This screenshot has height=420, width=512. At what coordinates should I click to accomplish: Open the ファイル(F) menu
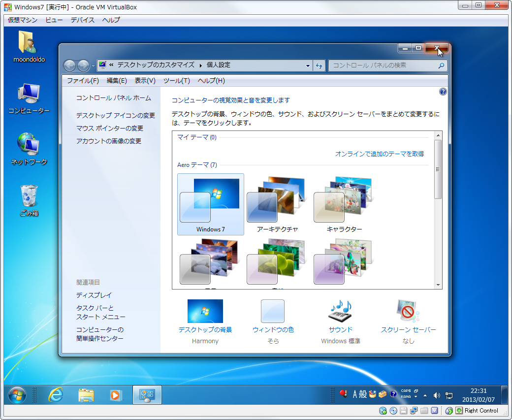pos(83,81)
